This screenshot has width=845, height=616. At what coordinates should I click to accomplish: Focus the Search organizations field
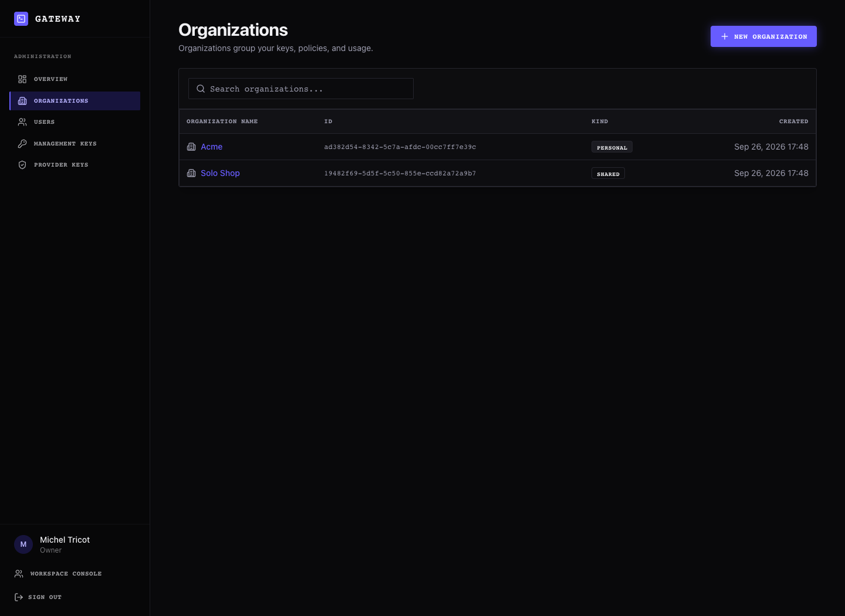coord(301,89)
